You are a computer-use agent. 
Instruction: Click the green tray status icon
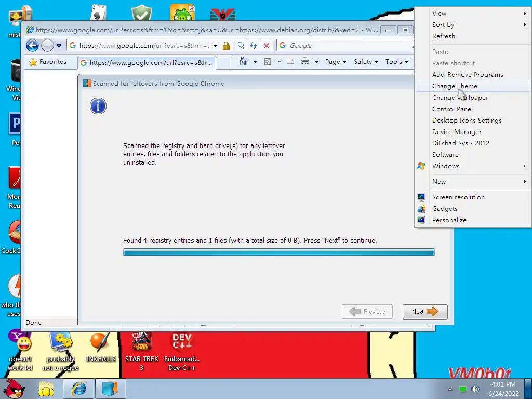click(463, 389)
